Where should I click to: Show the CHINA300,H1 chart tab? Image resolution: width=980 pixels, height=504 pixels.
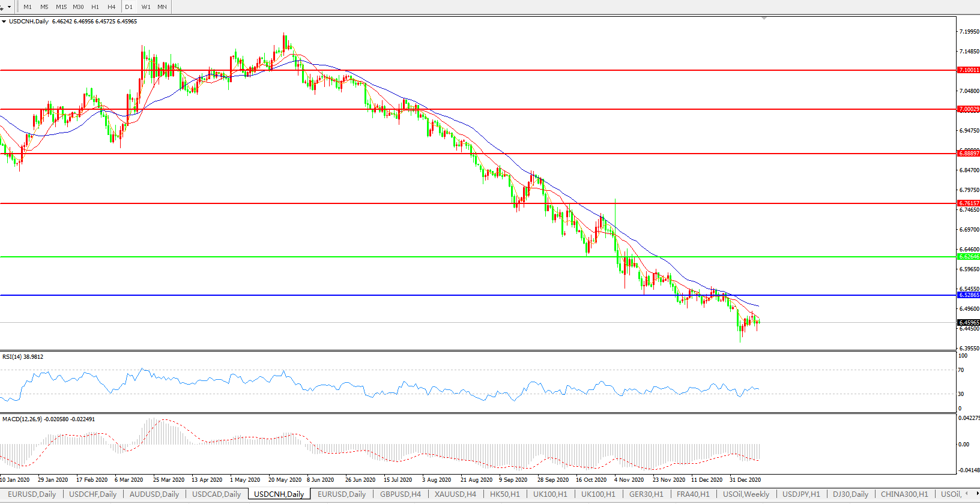click(904, 494)
